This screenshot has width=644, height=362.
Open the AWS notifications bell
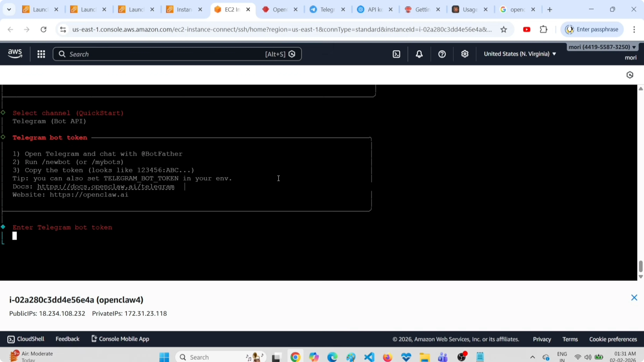[x=419, y=54]
